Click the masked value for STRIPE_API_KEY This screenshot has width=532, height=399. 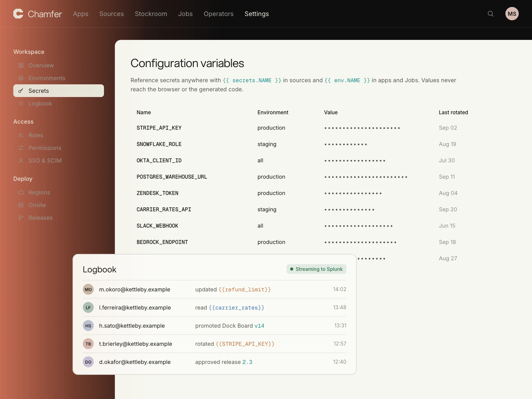tap(362, 128)
